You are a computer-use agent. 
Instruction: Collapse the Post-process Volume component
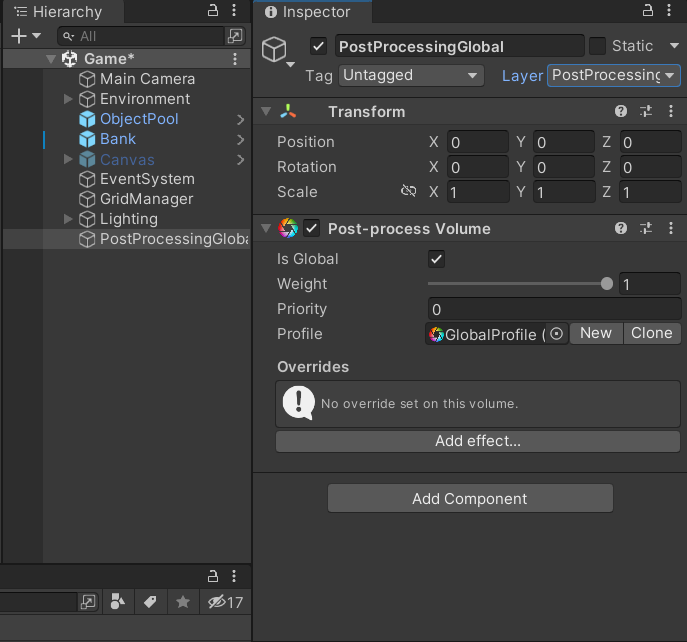(x=266, y=228)
